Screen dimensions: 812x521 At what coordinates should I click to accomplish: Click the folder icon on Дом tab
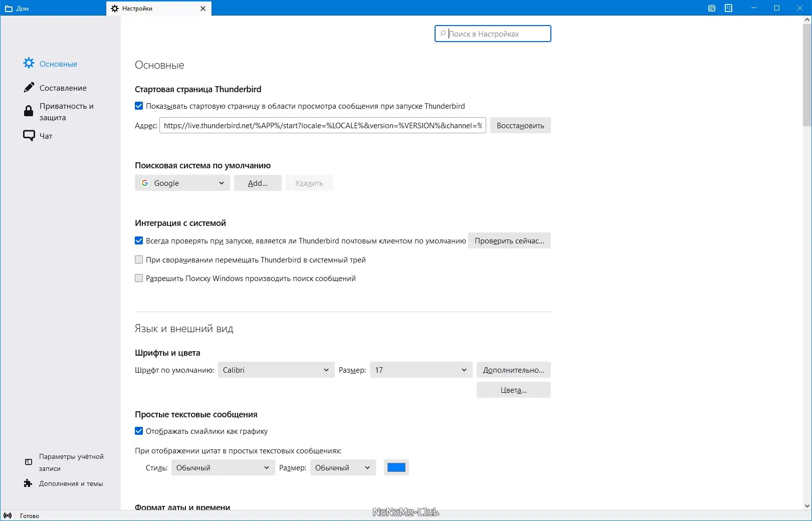[x=9, y=9]
